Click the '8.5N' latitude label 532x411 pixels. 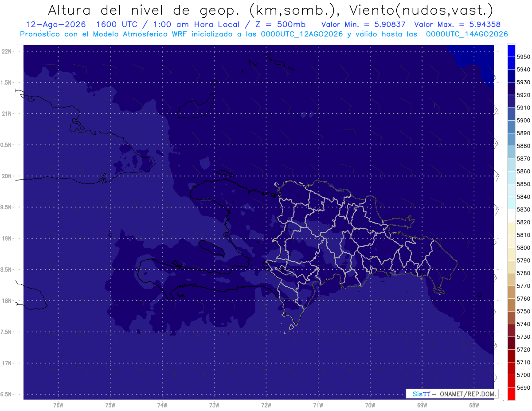click(x=7, y=270)
